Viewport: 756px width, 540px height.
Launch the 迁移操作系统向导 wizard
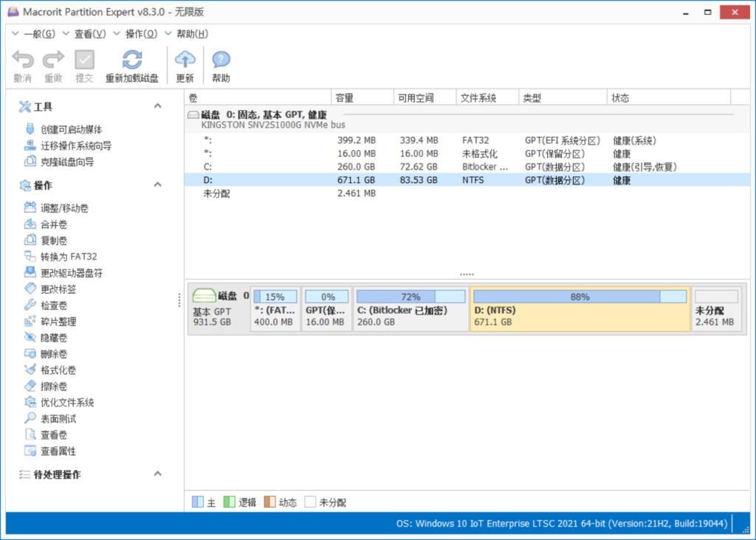pos(75,145)
